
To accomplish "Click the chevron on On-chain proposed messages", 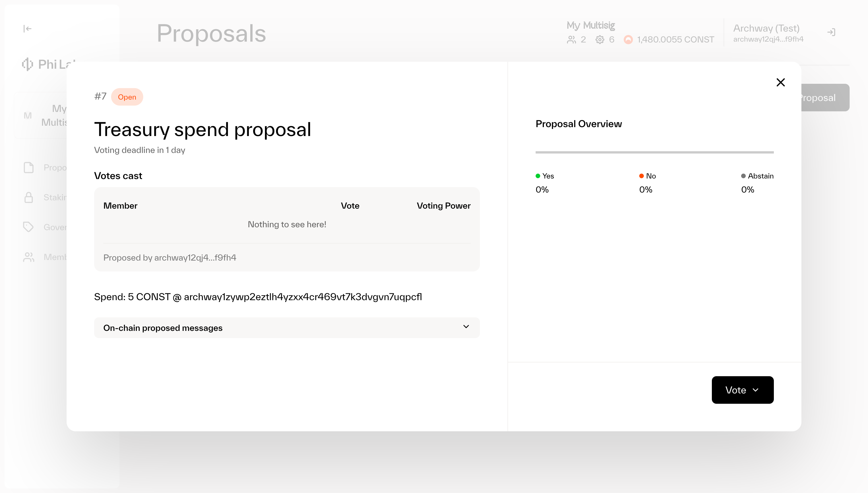I will [466, 327].
